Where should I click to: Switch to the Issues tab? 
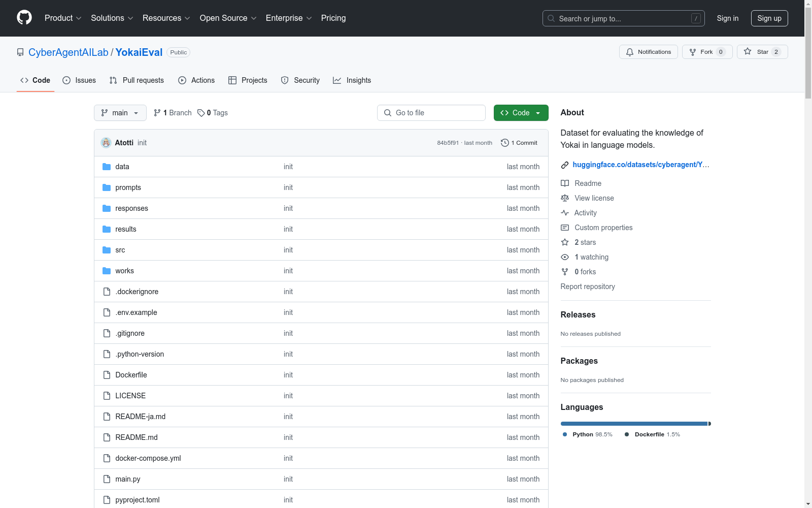pyautogui.click(x=79, y=80)
